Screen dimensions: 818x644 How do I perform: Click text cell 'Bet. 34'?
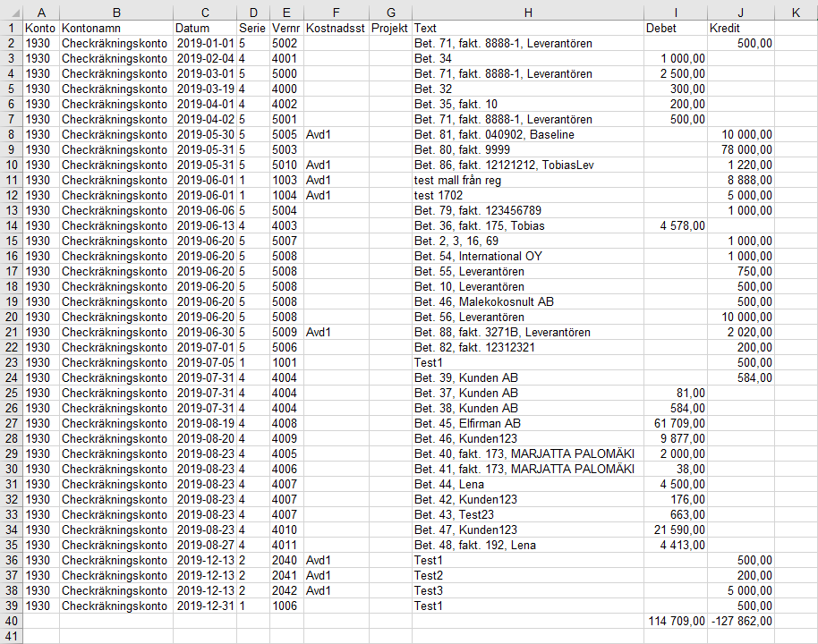(x=528, y=58)
